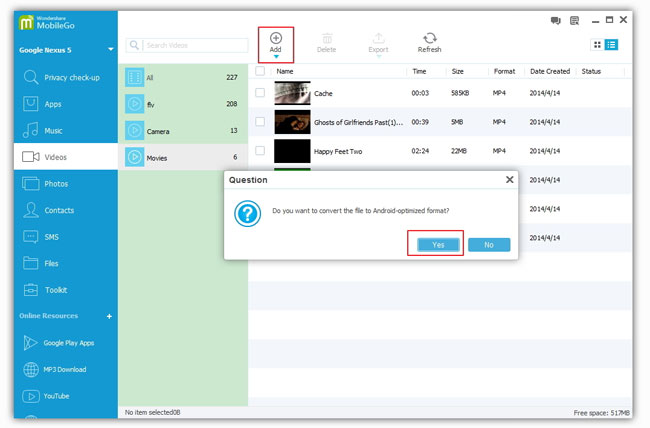Click 'Free space: 517MB' in status bar

pos(601,413)
